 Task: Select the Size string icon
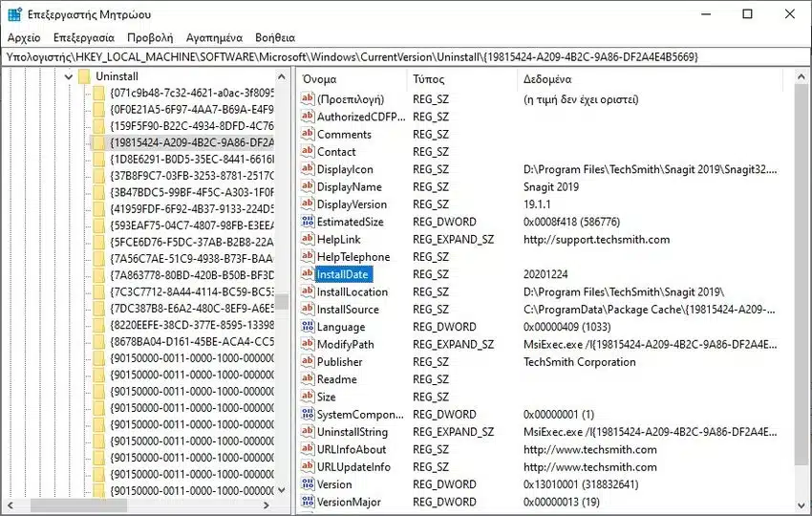pos(308,397)
